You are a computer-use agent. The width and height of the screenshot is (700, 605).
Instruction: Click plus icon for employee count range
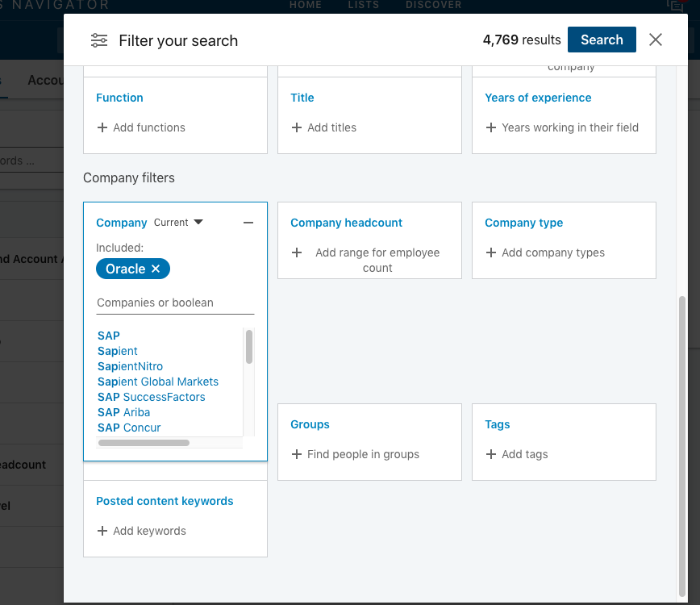pos(297,252)
